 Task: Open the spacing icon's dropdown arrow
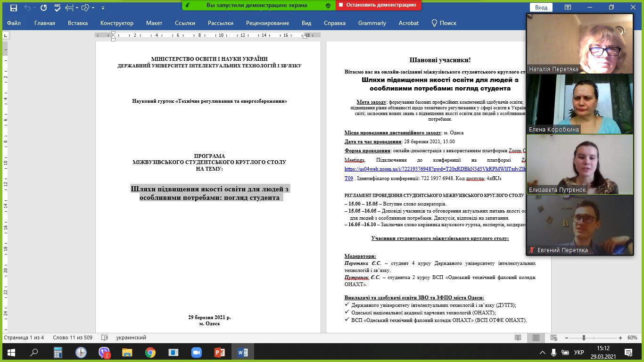tap(77, 8)
